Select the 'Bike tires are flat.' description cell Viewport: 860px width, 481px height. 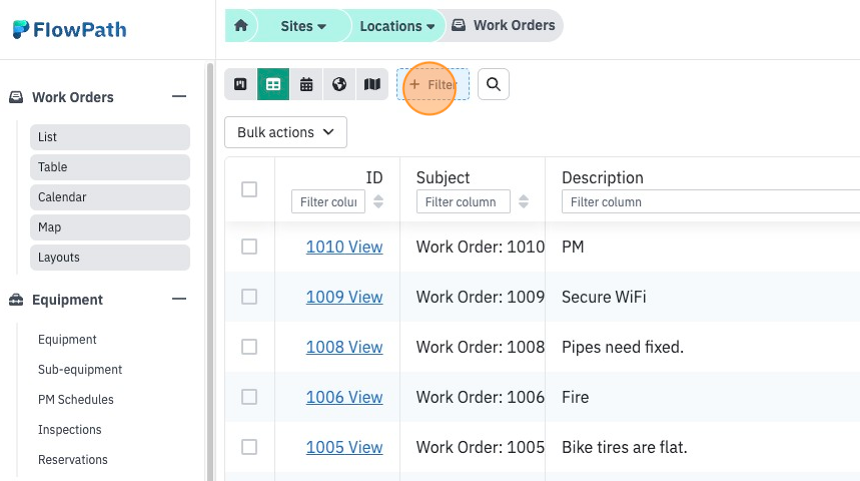click(x=624, y=447)
